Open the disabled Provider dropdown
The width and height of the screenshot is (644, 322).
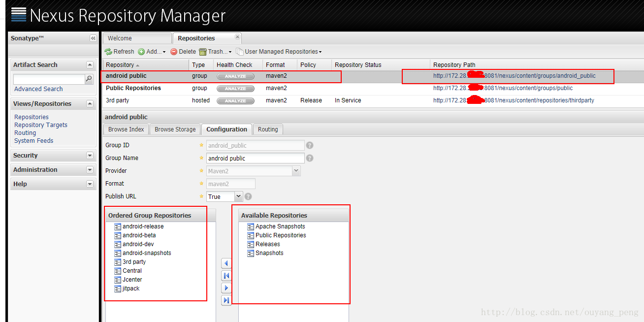[x=296, y=171]
